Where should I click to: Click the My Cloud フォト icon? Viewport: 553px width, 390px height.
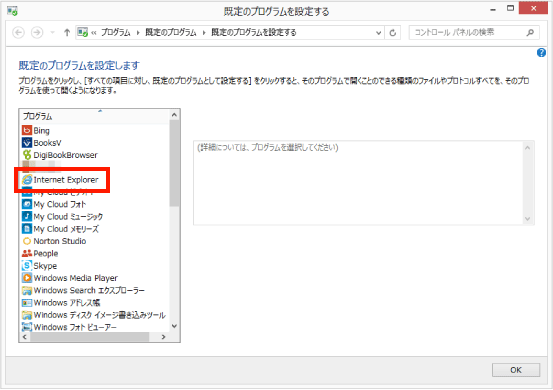coord(27,205)
